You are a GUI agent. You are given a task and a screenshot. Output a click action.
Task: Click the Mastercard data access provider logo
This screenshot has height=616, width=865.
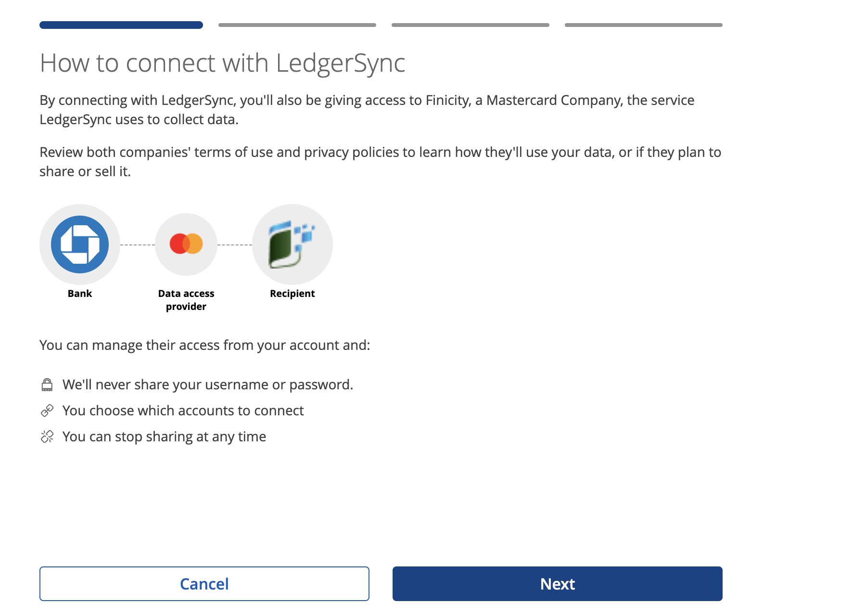tap(186, 244)
